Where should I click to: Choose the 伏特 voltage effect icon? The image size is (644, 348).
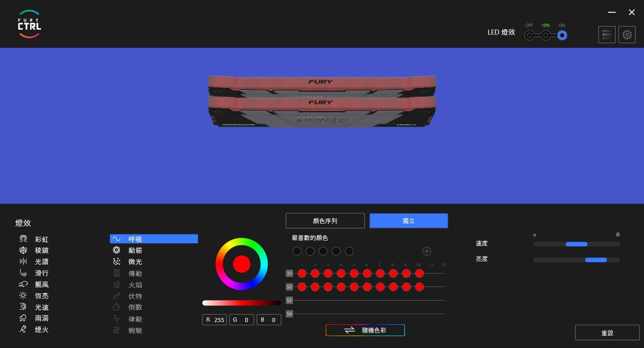tap(117, 296)
